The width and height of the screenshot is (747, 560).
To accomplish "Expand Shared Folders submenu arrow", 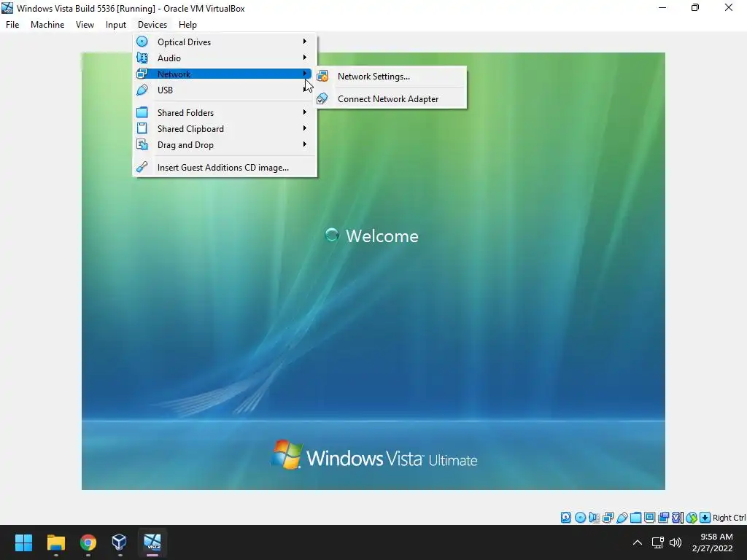I will 304,112.
